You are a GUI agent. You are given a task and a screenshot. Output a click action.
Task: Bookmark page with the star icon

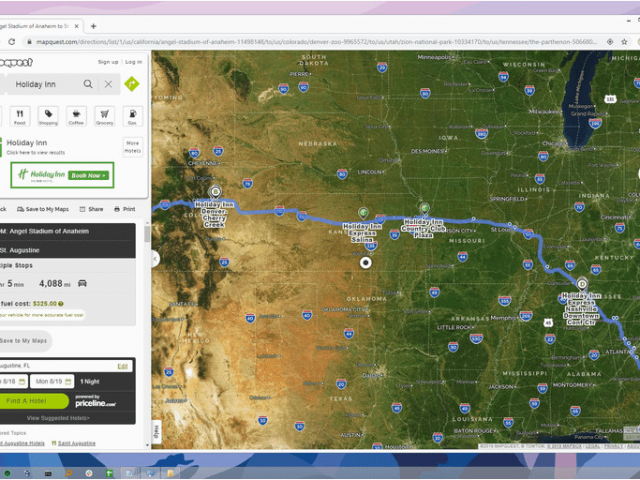624,42
